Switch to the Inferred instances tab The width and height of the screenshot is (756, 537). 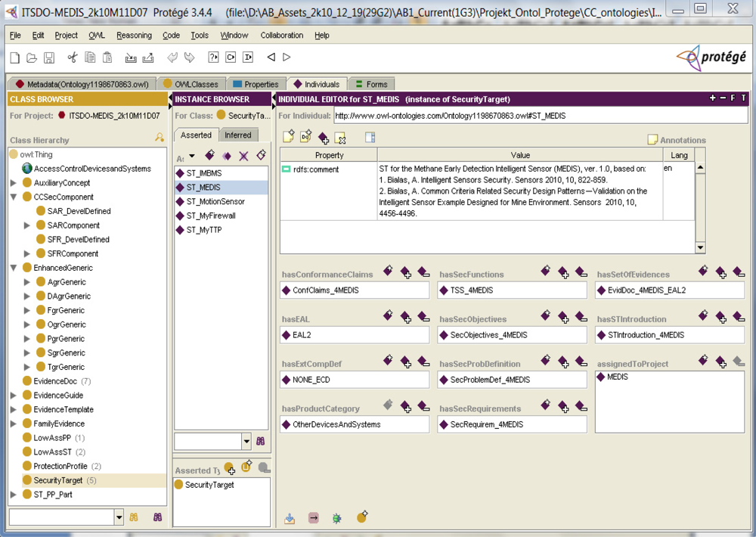[x=238, y=135]
